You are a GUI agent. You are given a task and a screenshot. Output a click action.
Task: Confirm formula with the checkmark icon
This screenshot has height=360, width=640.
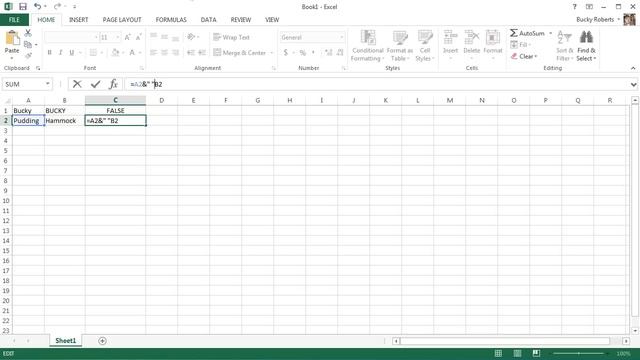tap(96, 84)
